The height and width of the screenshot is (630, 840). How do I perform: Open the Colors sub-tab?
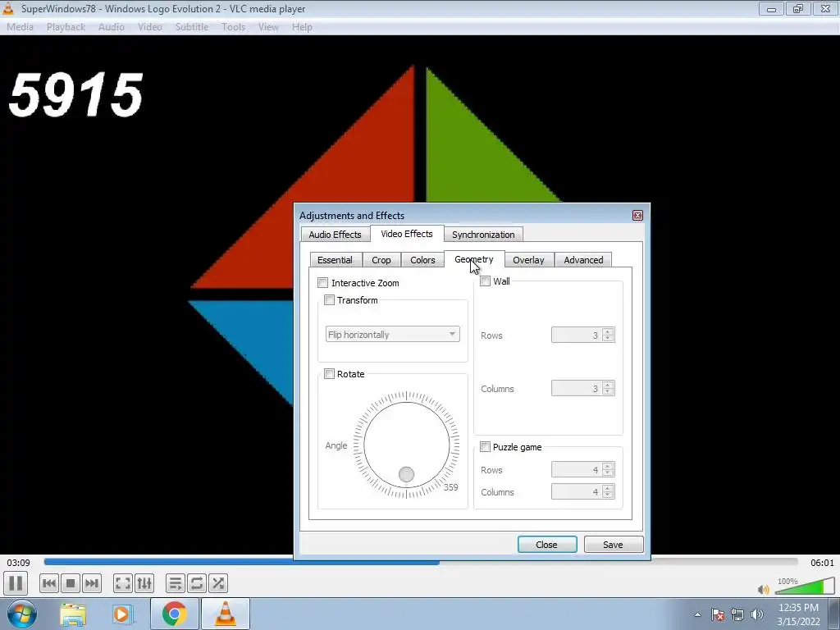pos(422,260)
